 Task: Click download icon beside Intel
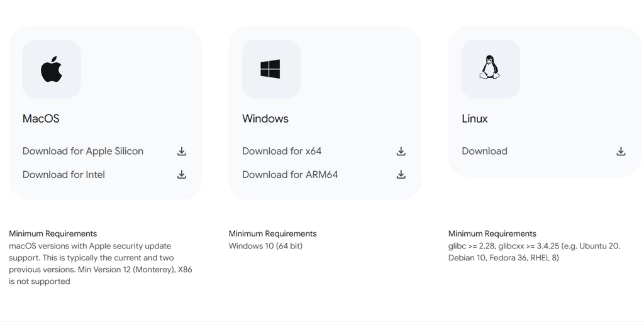(x=182, y=175)
